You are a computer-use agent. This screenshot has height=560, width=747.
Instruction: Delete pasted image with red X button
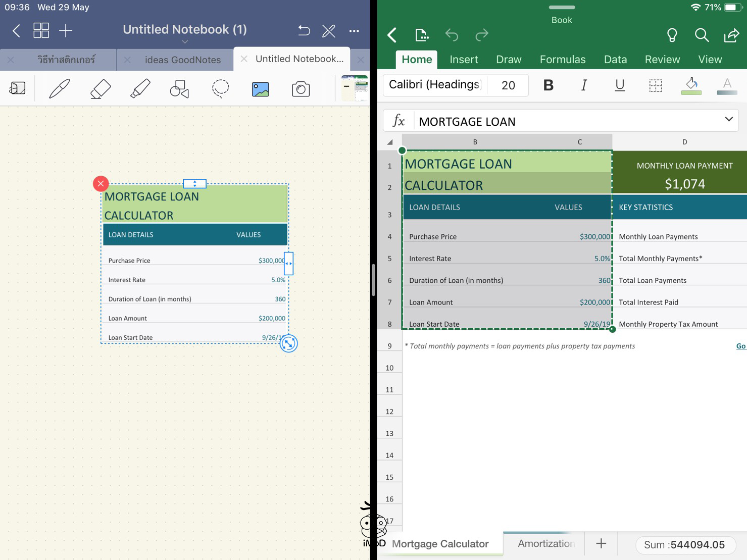(x=101, y=183)
